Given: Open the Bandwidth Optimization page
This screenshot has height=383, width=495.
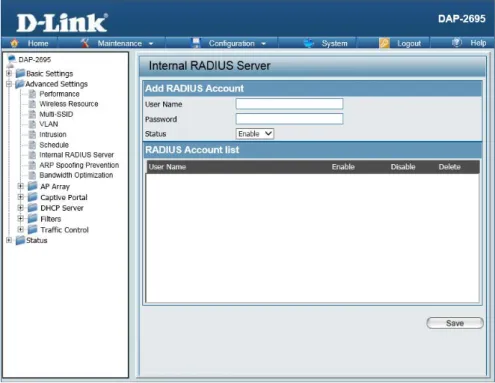Looking at the screenshot, I should click(76, 175).
